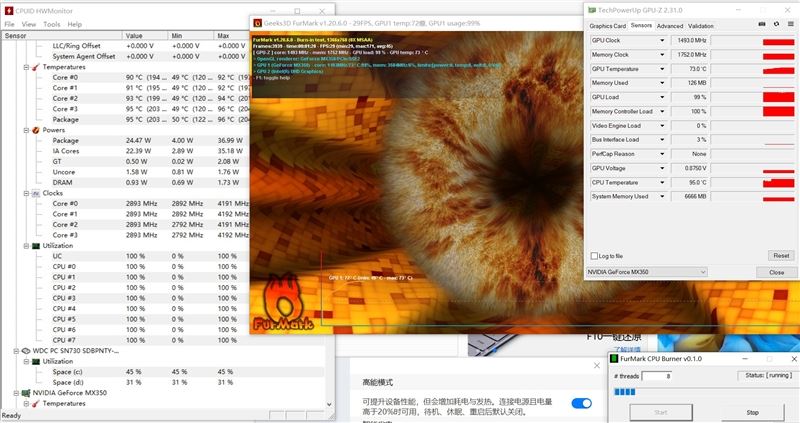Click the CPU Burner blue progress bar
The height and width of the screenshot is (423, 800).
(x=624, y=392)
